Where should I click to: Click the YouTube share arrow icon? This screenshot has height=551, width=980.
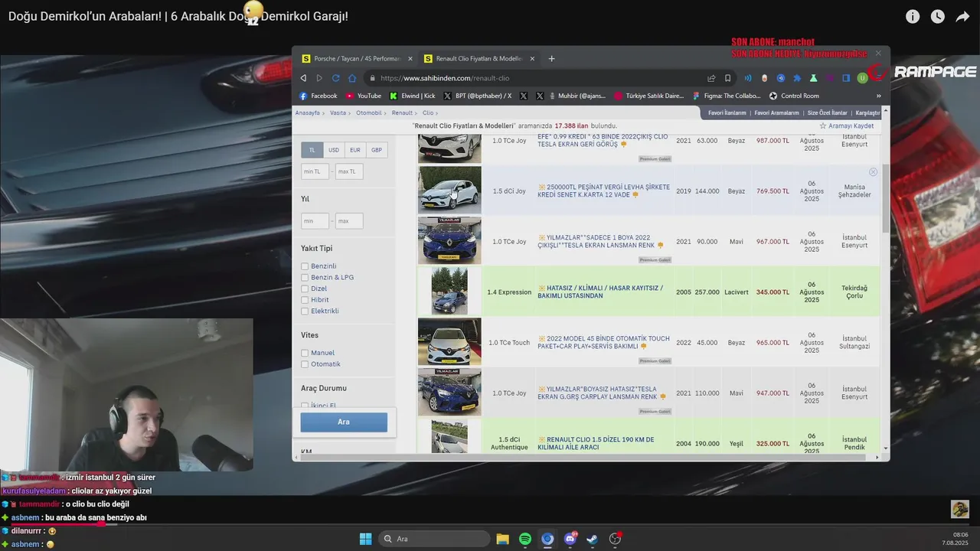962,16
